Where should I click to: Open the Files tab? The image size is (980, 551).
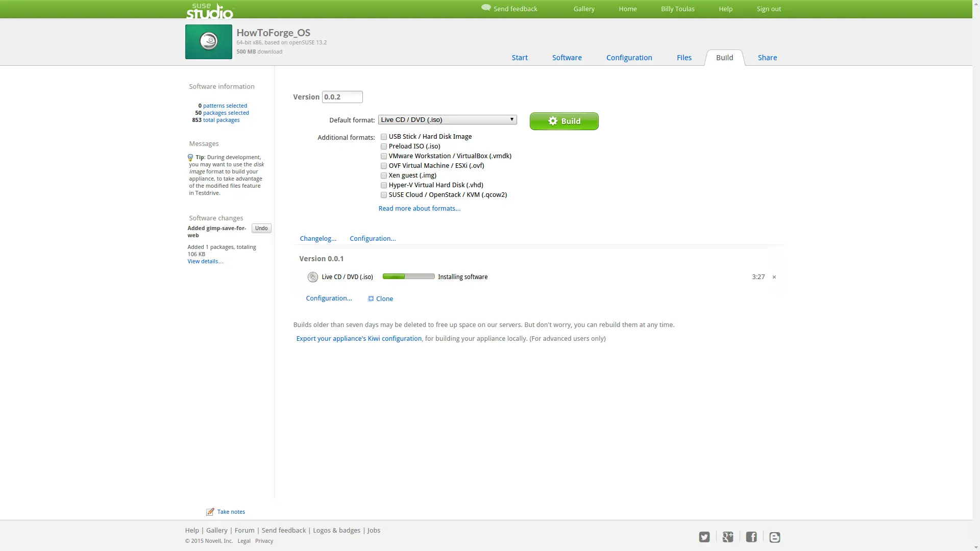coord(684,58)
